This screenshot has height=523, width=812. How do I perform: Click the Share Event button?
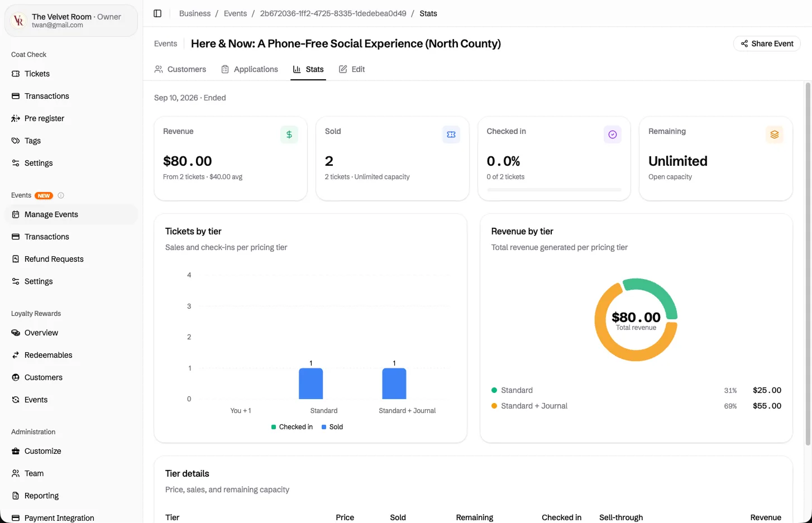point(767,44)
